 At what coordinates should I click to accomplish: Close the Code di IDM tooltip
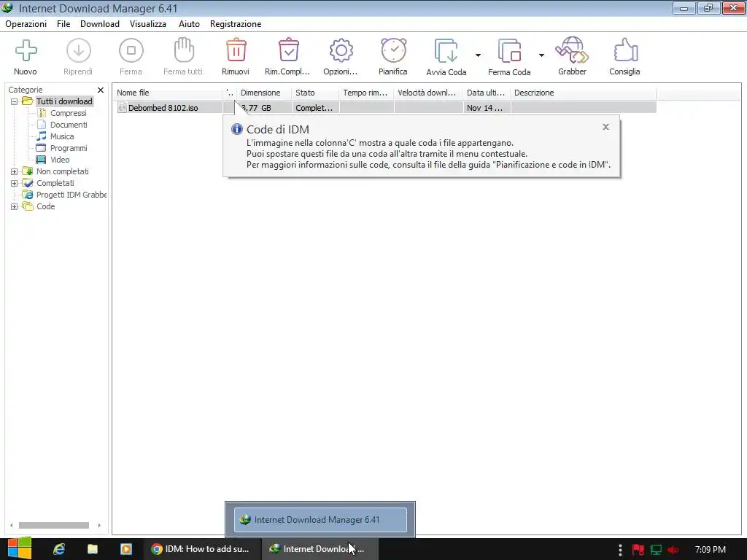coord(605,127)
